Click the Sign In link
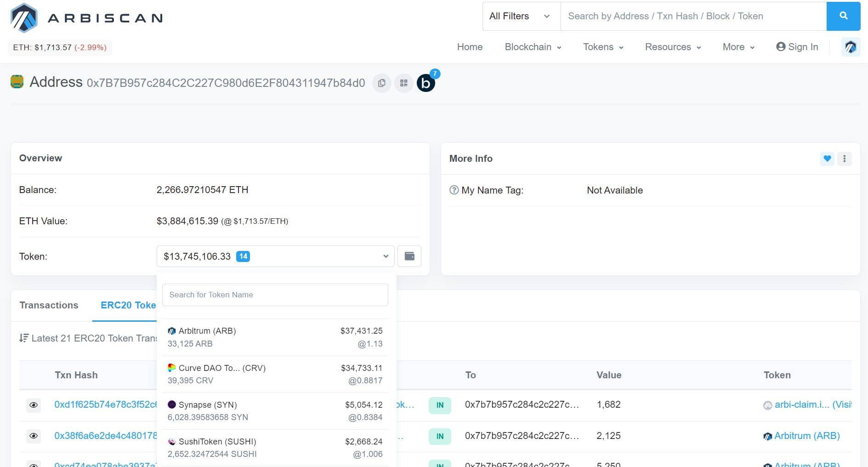 tap(797, 47)
